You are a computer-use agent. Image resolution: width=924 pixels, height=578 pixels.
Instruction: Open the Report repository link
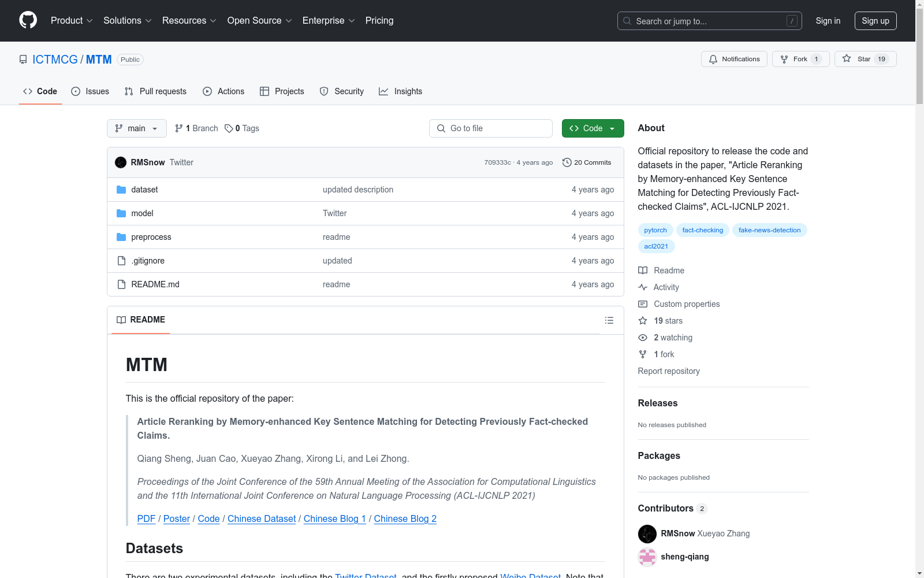[669, 371]
